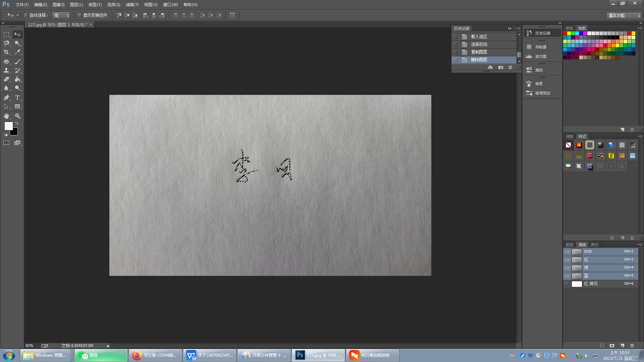Open the History panel flyout menu

519,28
